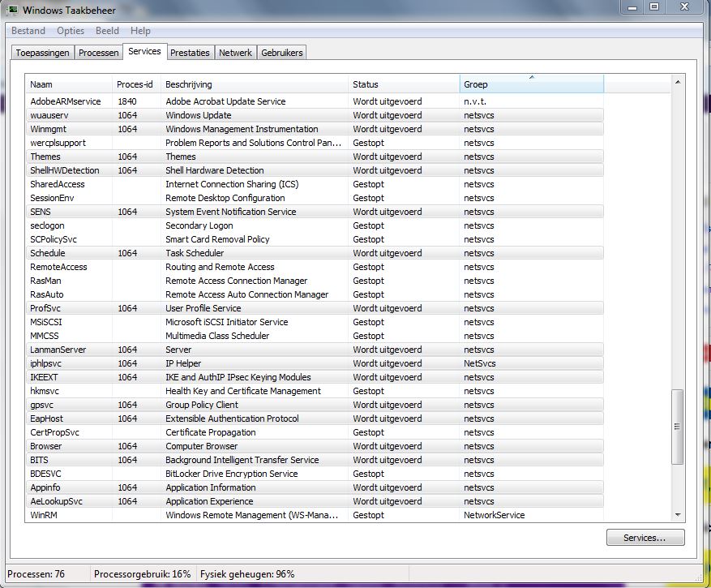The width and height of the screenshot is (711, 588).
Task: Select the wercplsupport service row
Action: pyautogui.click(x=315, y=143)
